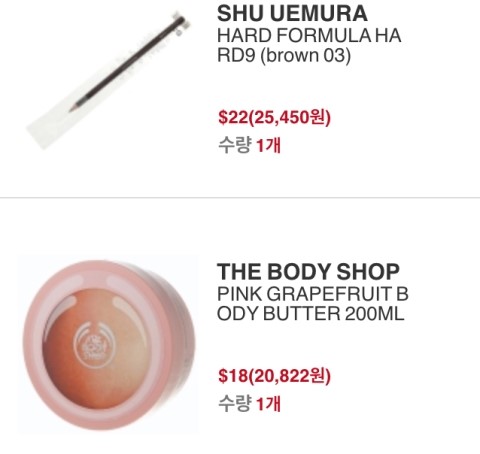
Task: Click the '200ML' size text
Action: coord(375,314)
